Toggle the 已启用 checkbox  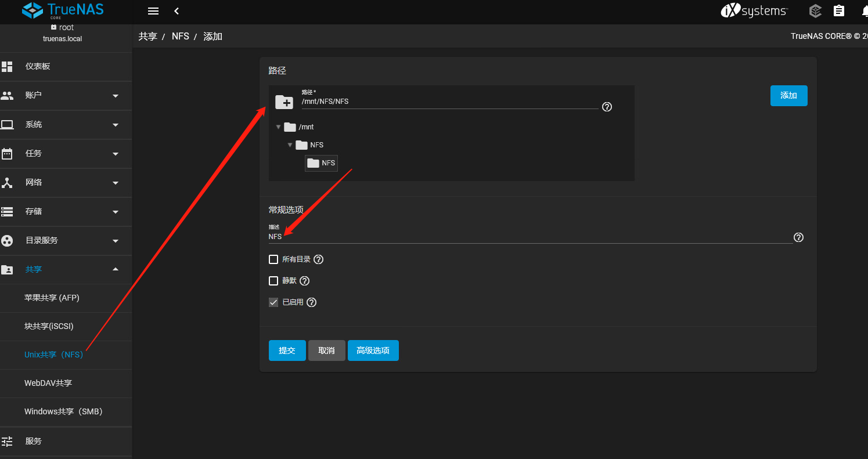[273, 302]
